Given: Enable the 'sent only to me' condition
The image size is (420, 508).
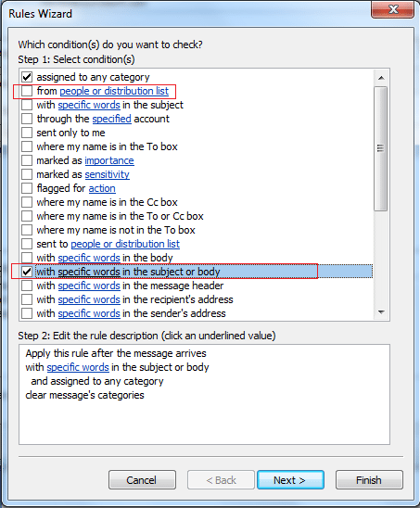Looking at the screenshot, I should pyautogui.click(x=27, y=133).
